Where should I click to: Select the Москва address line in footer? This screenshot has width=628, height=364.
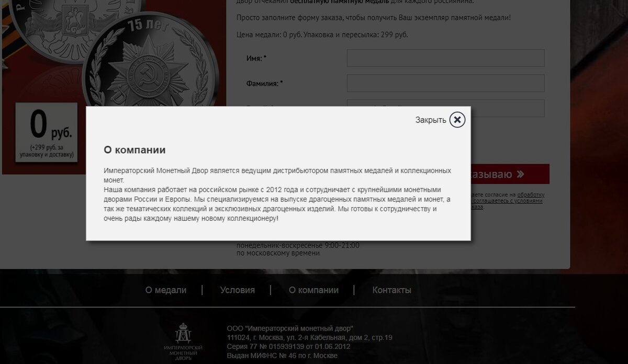click(309, 337)
